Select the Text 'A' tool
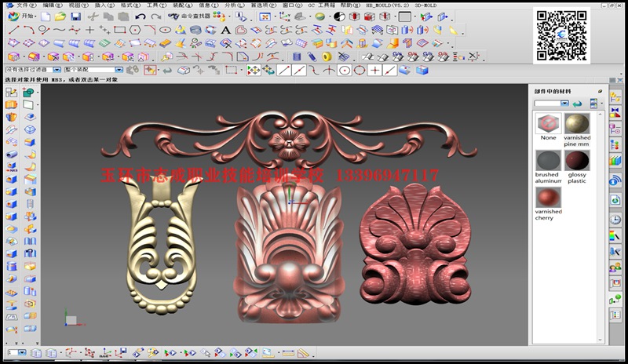 (225, 30)
